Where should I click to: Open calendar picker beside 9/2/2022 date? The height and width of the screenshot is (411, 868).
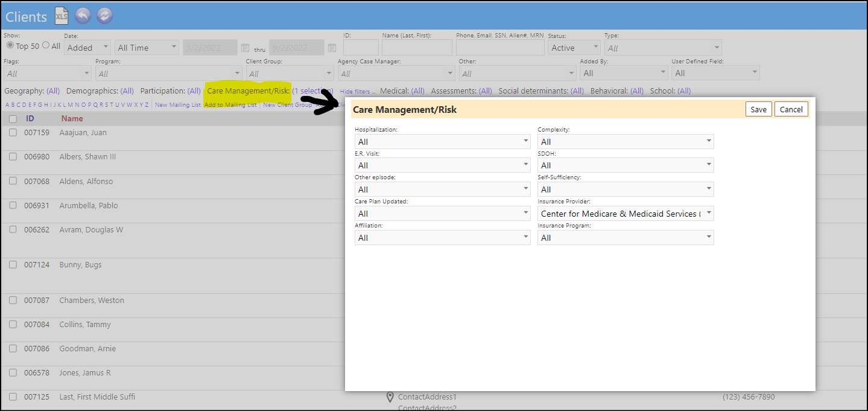coord(332,48)
